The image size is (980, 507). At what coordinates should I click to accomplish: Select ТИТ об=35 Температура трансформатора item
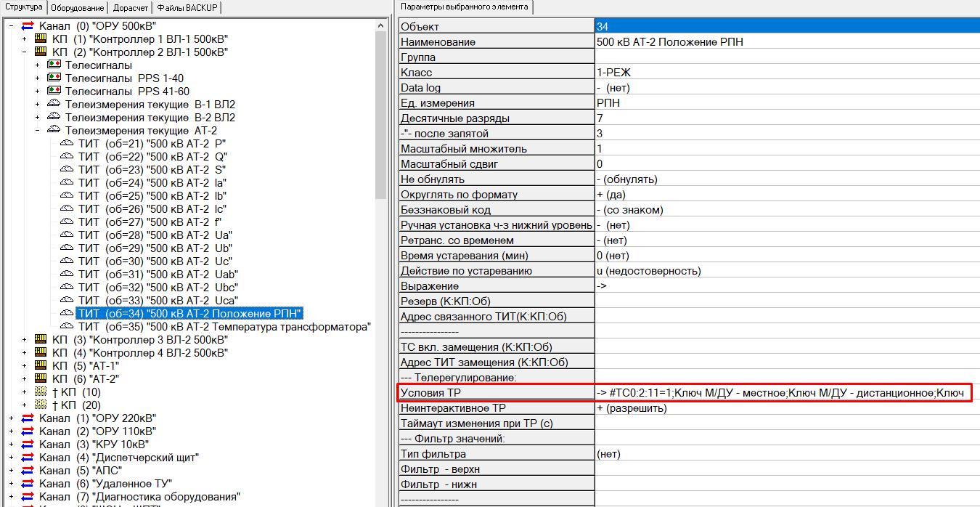[x=224, y=327]
